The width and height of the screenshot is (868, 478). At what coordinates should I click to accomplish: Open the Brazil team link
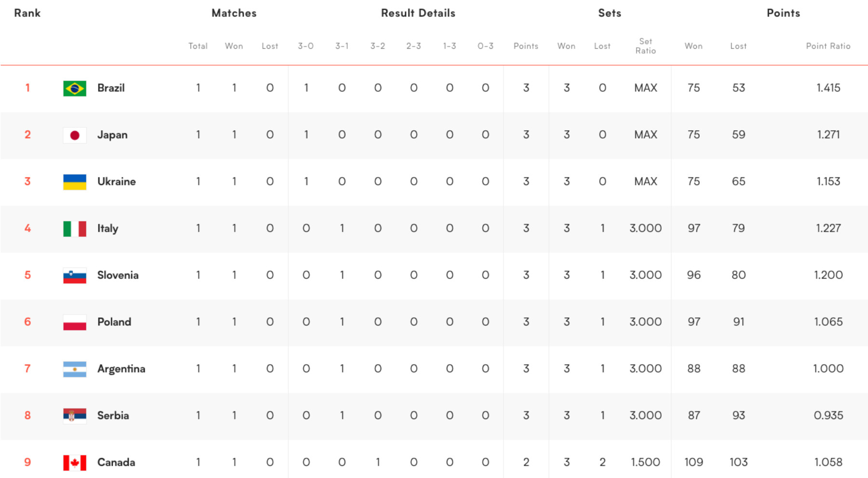[x=111, y=88]
